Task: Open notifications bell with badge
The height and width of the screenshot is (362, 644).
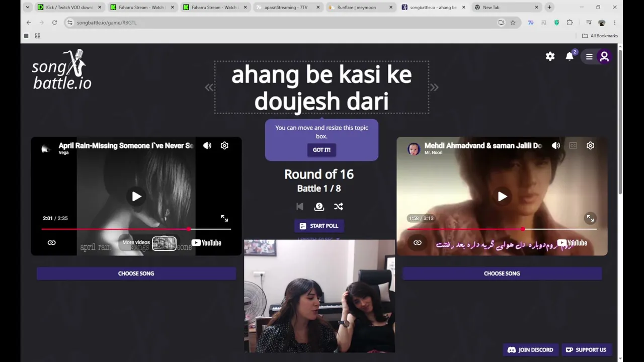Action: (570, 56)
